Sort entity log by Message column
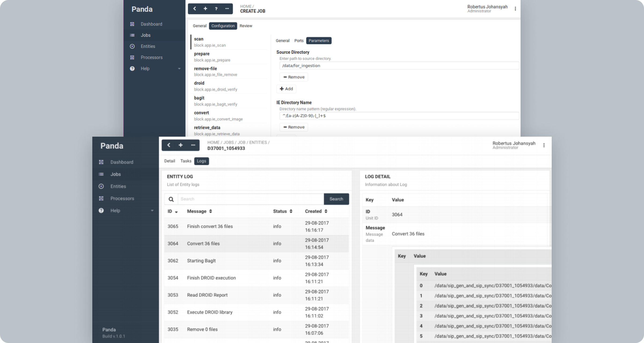This screenshot has width=644, height=343. [199, 211]
